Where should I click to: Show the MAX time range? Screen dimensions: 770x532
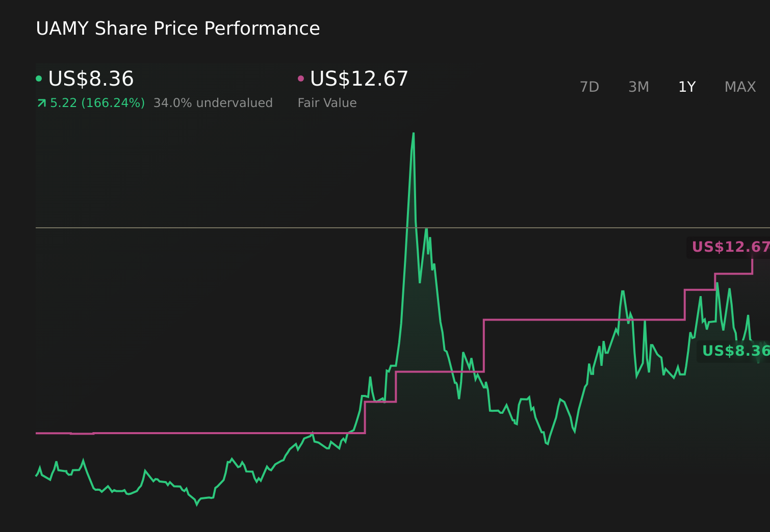740,87
